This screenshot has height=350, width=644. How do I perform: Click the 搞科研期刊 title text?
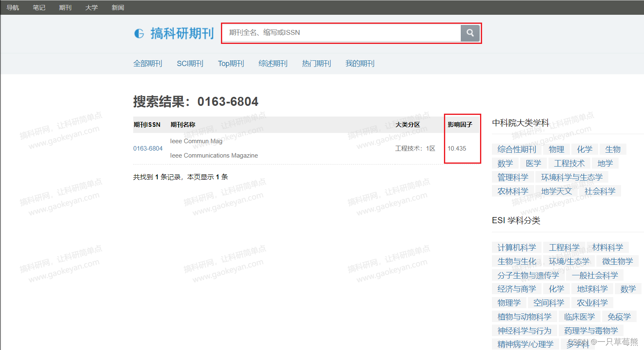[x=182, y=33]
